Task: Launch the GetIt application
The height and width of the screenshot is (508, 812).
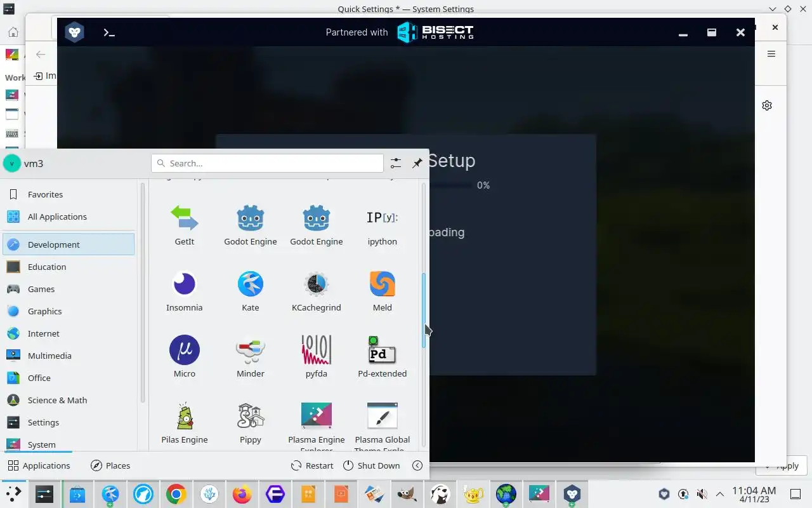Action: [x=185, y=225]
